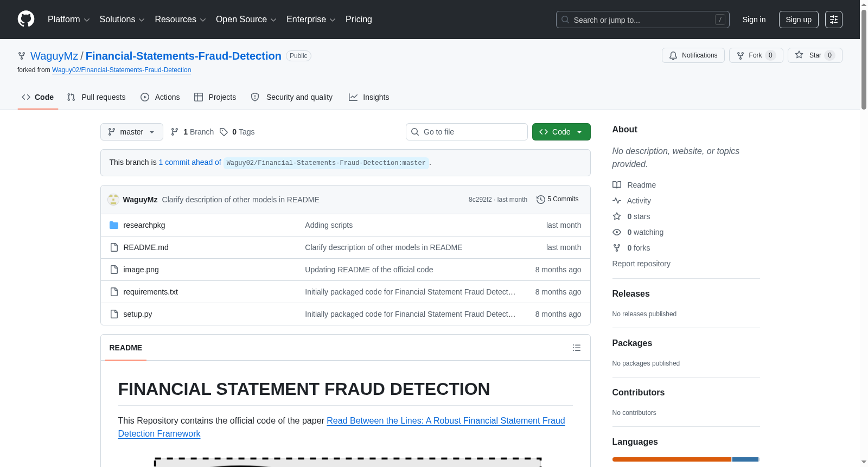Open the Insights tab
The image size is (868, 467).
(x=369, y=97)
